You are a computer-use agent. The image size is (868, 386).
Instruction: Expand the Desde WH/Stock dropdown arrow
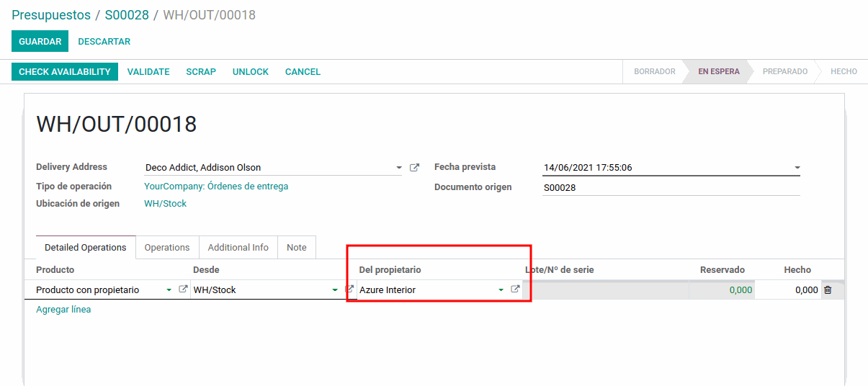[335, 289]
